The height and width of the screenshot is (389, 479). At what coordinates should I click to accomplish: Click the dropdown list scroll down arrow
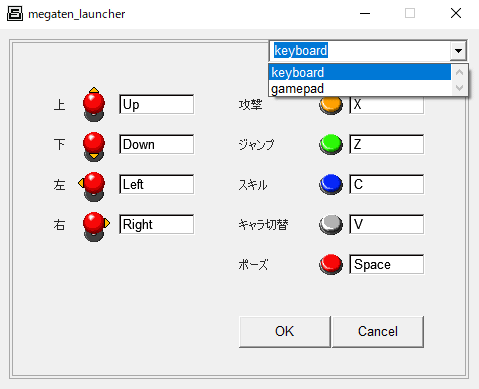(459, 88)
